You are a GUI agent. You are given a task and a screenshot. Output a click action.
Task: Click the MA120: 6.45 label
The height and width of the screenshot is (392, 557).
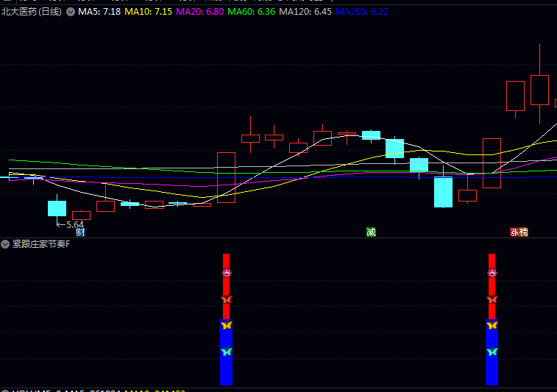pyautogui.click(x=305, y=12)
